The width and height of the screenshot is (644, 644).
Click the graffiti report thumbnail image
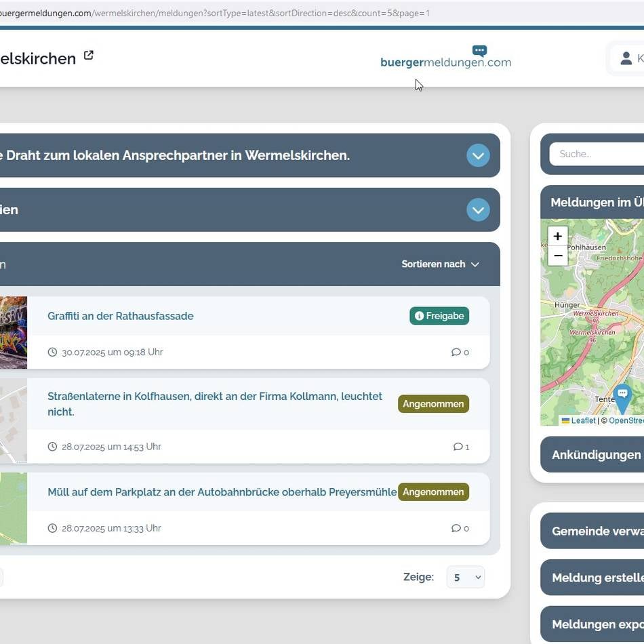click(13, 332)
